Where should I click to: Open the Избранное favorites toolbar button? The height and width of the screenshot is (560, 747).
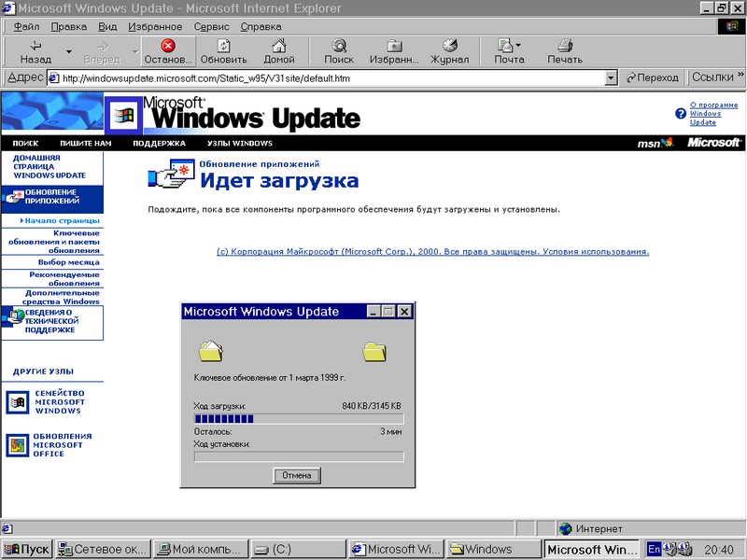pos(394,52)
